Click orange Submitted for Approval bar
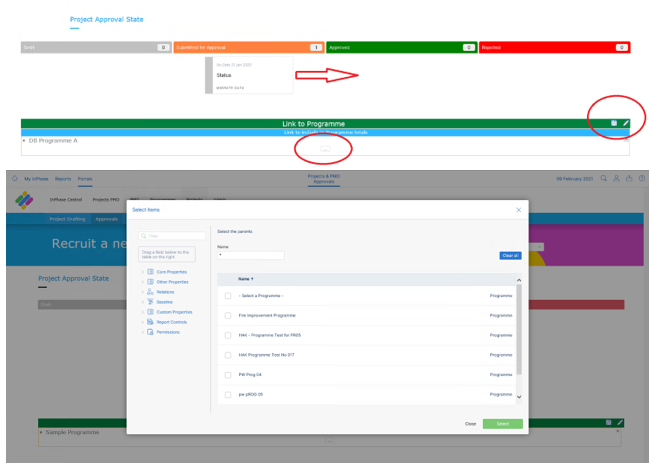 tap(249, 47)
